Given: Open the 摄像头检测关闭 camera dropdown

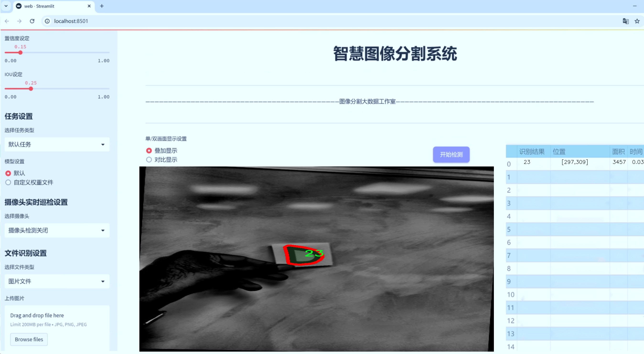Looking at the screenshot, I should tap(57, 230).
